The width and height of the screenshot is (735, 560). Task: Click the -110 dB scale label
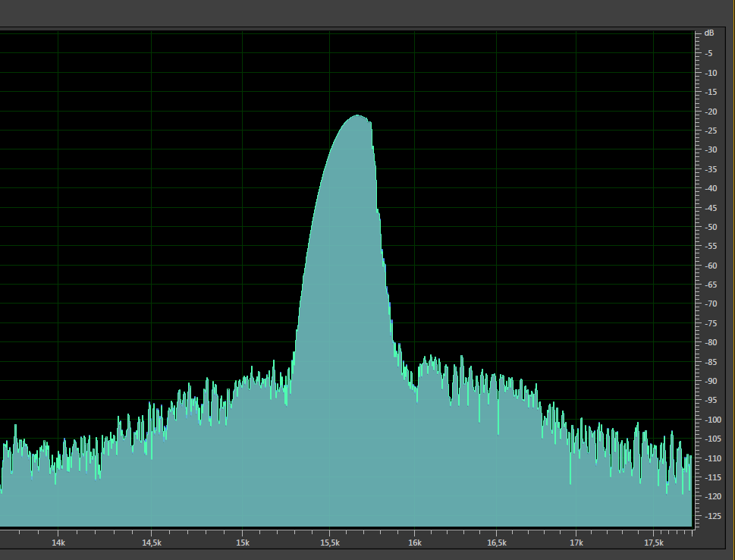[712, 458]
